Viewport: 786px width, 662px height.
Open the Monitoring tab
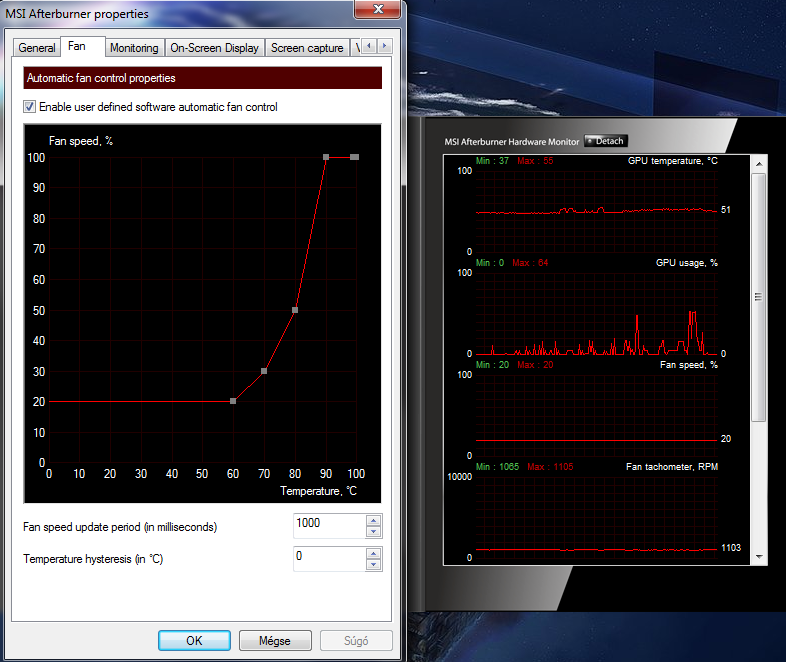pos(134,48)
